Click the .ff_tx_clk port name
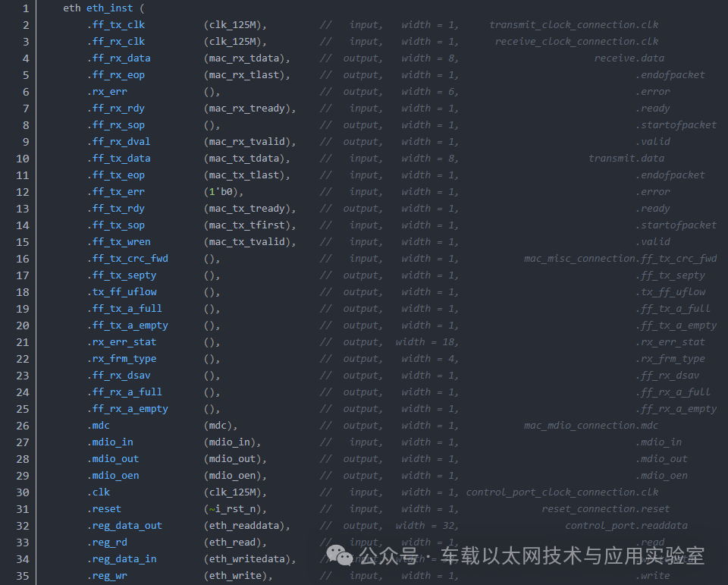Image resolution: width=728 pixels, height=585 pixels. coord(116,25)
